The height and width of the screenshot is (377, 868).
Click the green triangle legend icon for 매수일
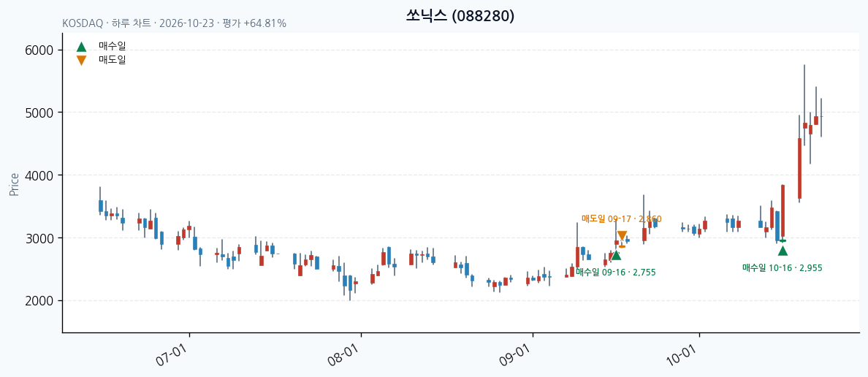[x=81, y=47]
